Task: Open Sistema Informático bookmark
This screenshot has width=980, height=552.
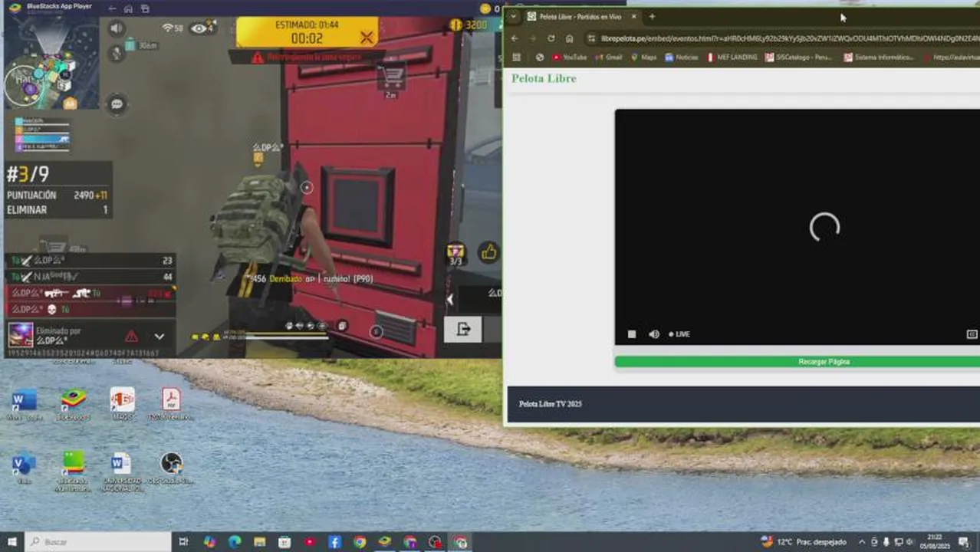Action: point(879,58)
